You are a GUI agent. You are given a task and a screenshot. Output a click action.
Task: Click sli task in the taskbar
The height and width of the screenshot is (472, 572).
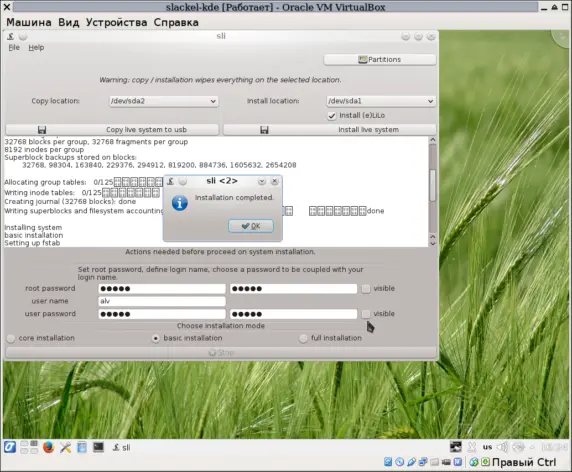pos(121,448)
